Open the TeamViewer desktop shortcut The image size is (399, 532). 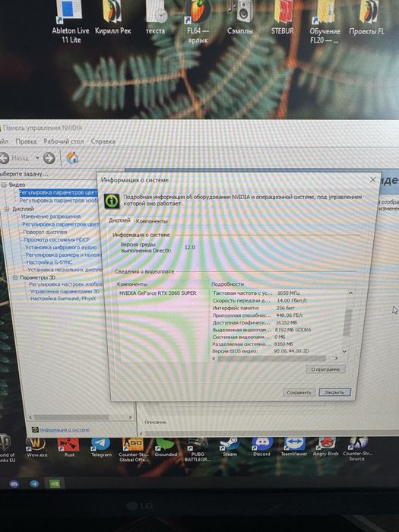[294, 448]
